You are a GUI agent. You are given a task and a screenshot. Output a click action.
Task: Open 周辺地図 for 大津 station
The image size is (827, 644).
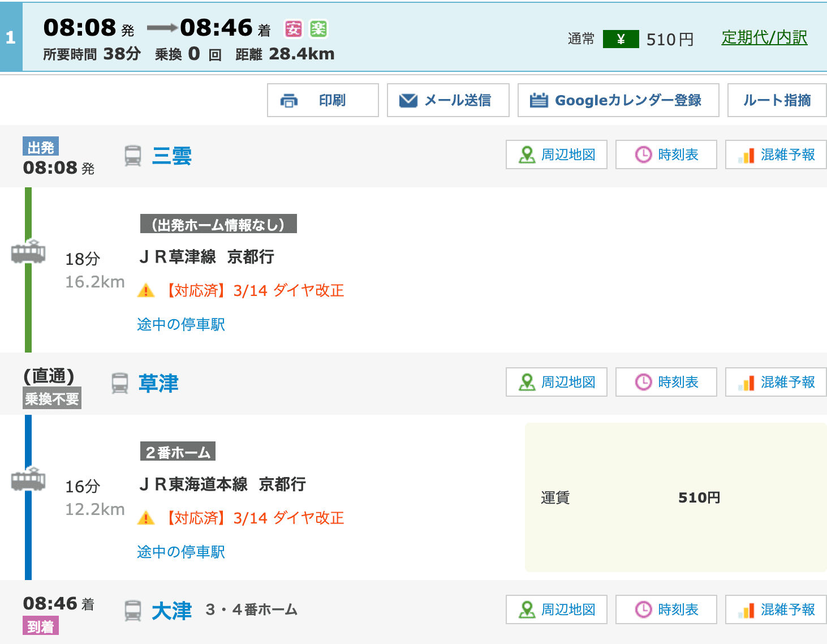(557, 609)
